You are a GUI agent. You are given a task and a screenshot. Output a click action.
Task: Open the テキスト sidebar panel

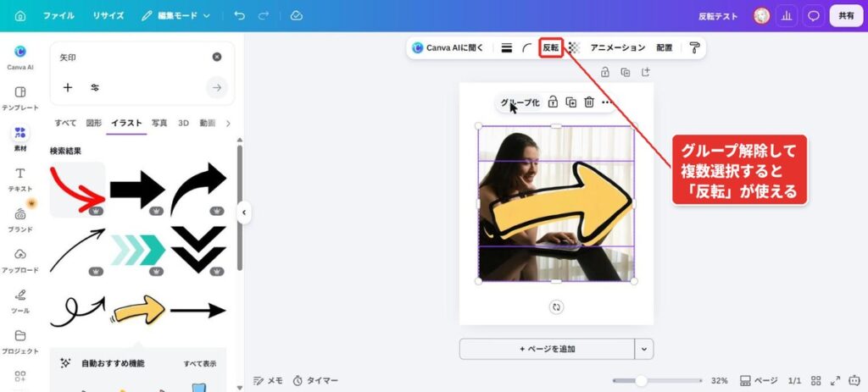(x=20, y=179)
